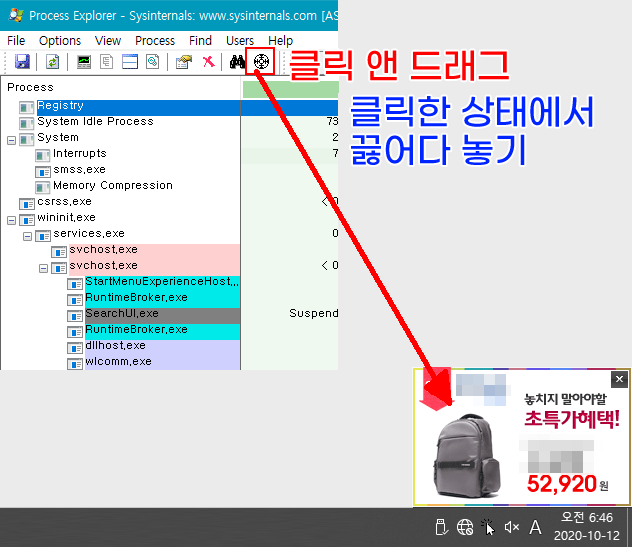
Task: Select the Memory Compression row
Action: (169, 185)
